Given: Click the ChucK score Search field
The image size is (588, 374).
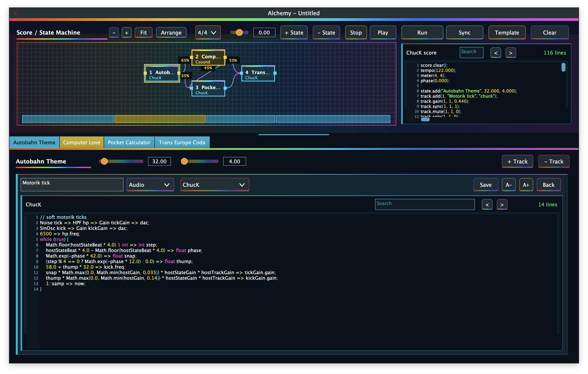Looking at the screenshot, I should click(x=471, y=52).
